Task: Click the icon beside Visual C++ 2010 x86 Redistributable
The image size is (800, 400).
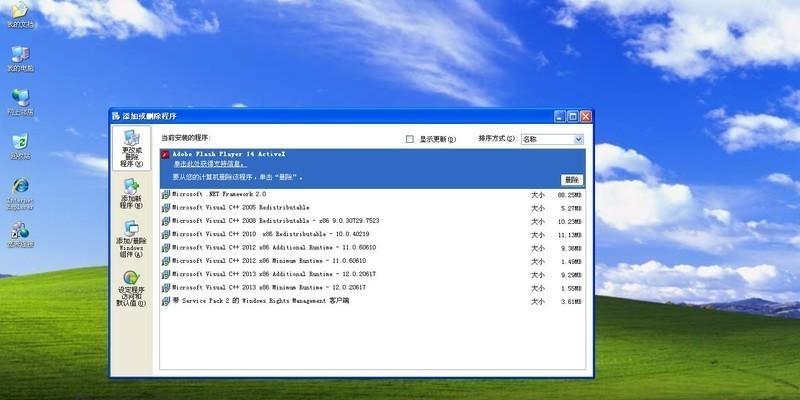Action: (165, 234)
